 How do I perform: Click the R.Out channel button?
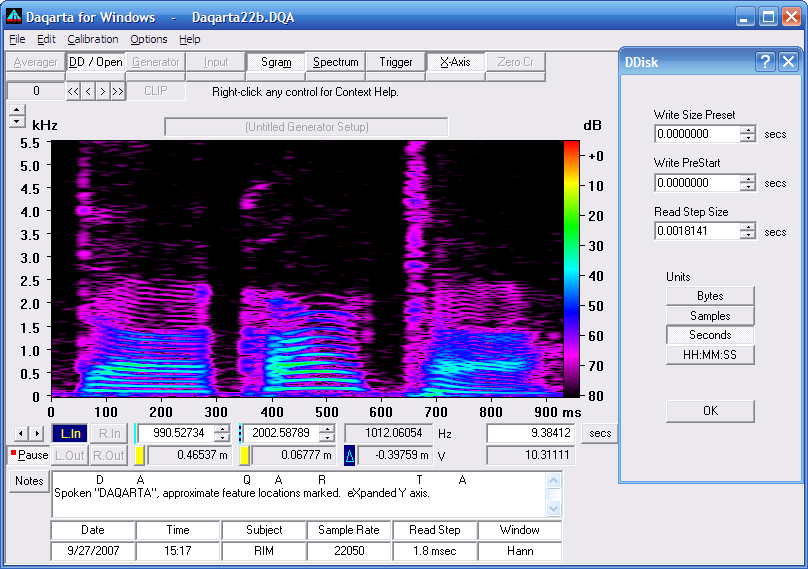109,456
